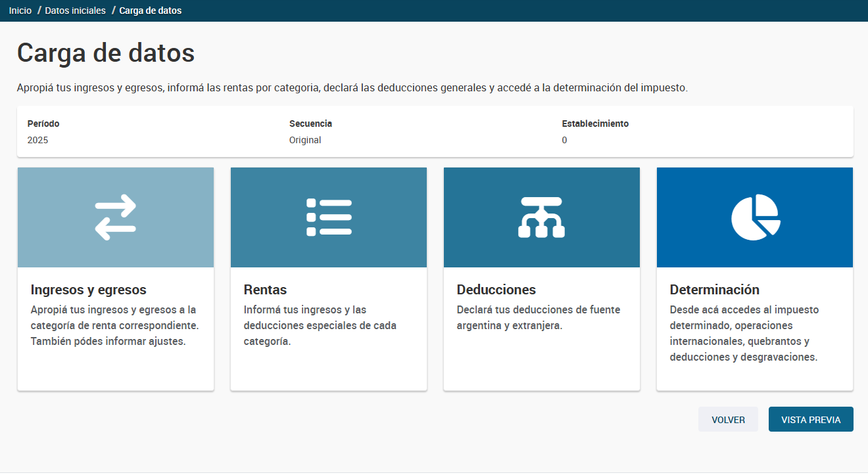Viewport: 868px width, 475px height.
Task: Click the Secuencia value Original
Action: point(305,141)
